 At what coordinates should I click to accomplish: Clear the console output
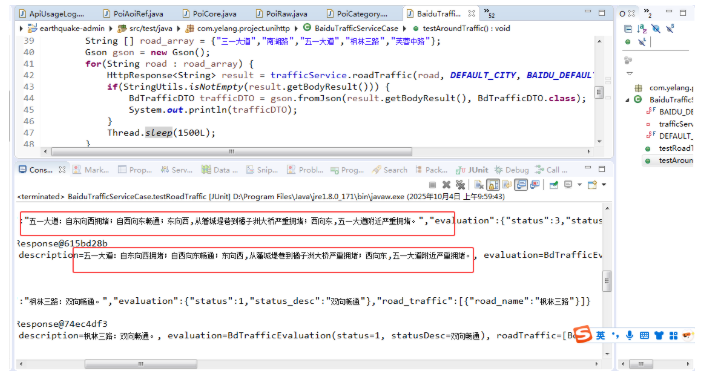click(x=479, y=185)
